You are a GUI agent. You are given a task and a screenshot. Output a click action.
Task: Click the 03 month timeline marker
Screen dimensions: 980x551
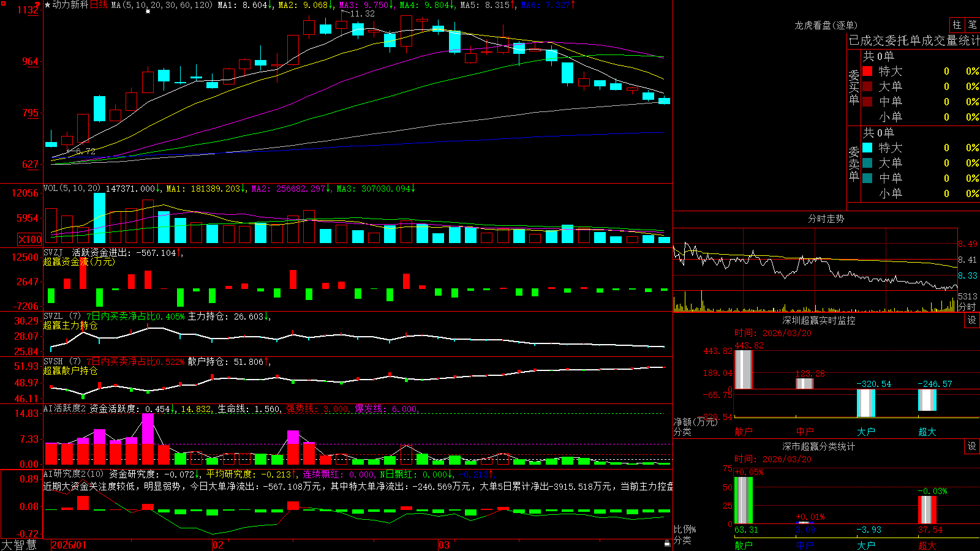click(444, 545)
